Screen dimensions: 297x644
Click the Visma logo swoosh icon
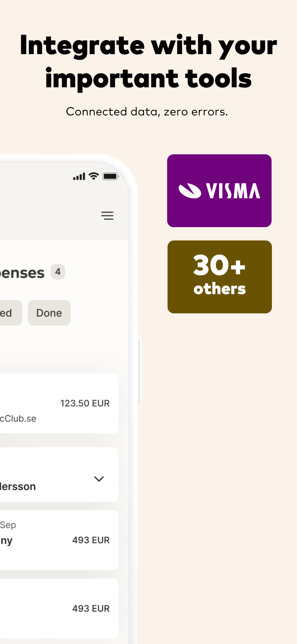coord(190,191)
